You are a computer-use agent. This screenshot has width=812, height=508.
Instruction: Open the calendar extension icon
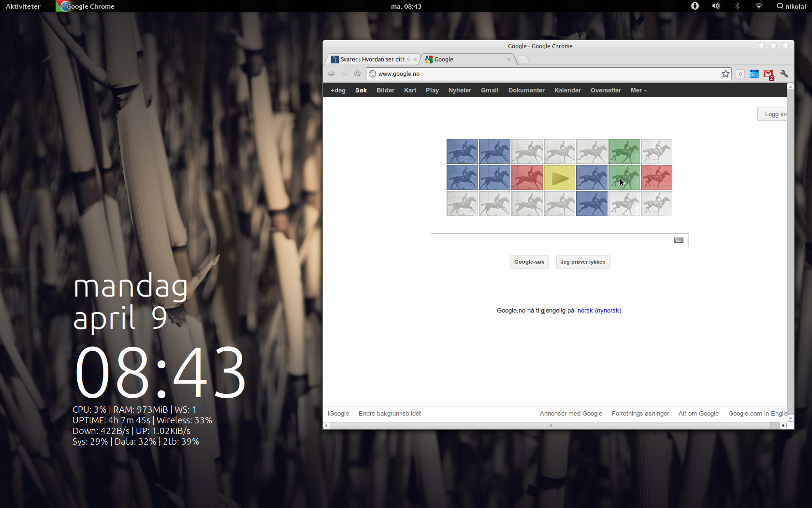point(754,74)
